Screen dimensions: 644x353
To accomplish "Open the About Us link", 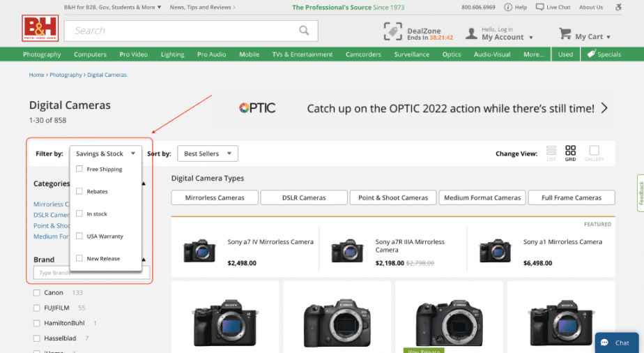I will [x=591, y=7].
